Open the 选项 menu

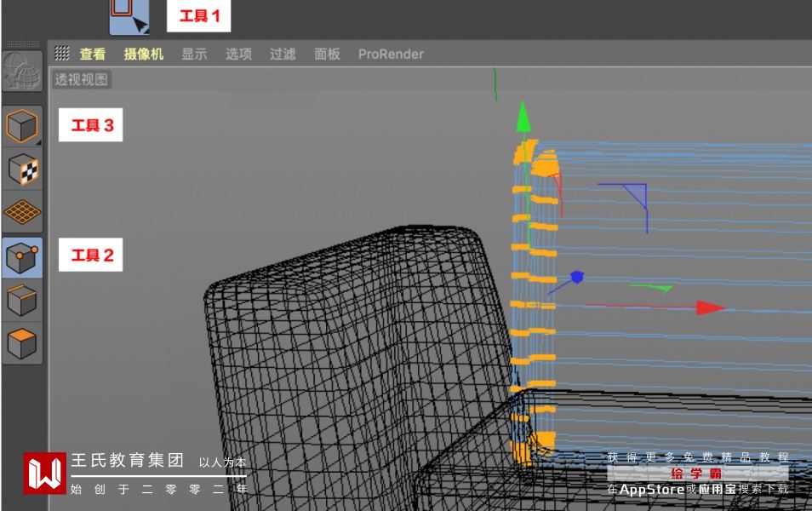click(x=238, y=54)
